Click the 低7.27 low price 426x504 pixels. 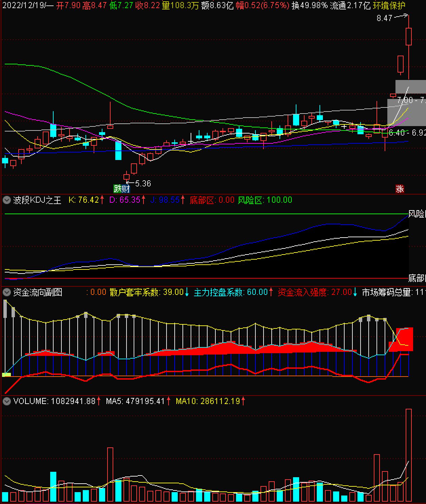pyautogui.click(x=121, y=5)
